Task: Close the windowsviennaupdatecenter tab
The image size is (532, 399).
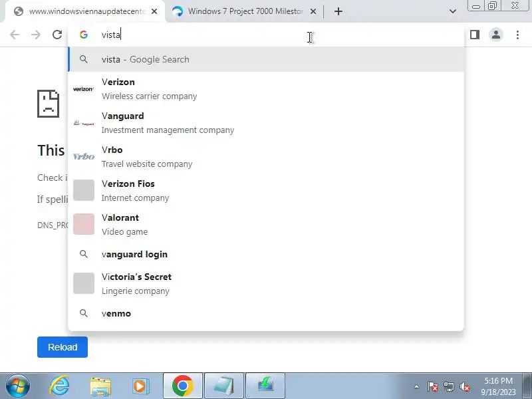Action: click(x=154, y=11)
